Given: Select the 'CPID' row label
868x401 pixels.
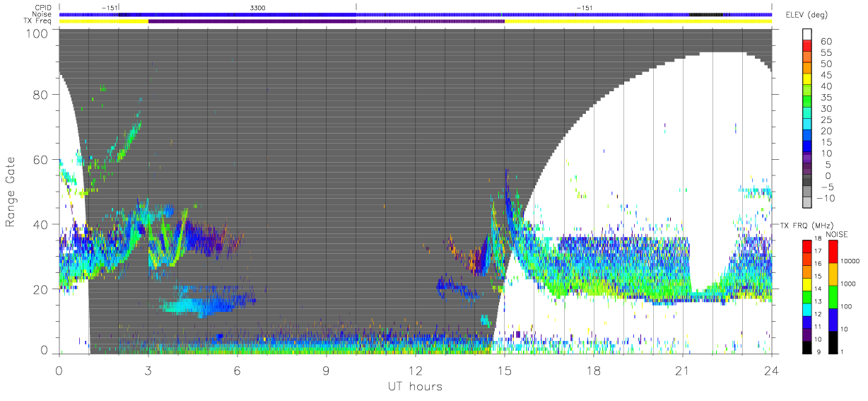Looking at the screenshot, I should pos(44,7).
